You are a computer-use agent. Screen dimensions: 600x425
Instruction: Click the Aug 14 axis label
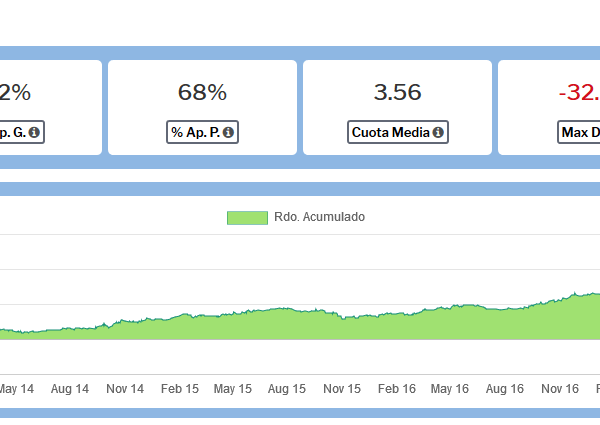(x=70, y=389)
